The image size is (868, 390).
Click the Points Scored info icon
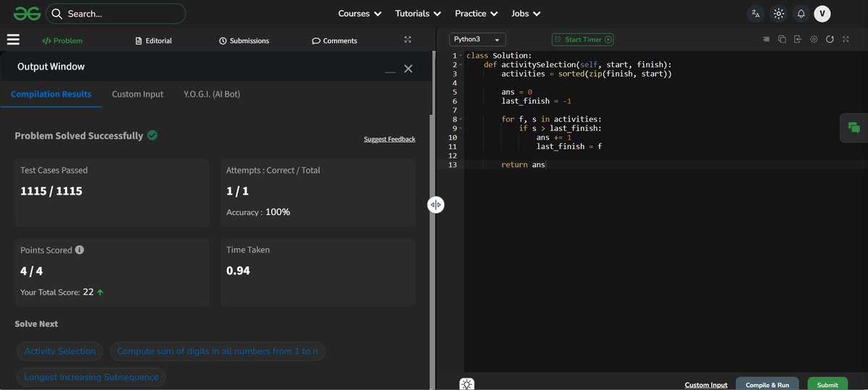click(x=80, y=250)
